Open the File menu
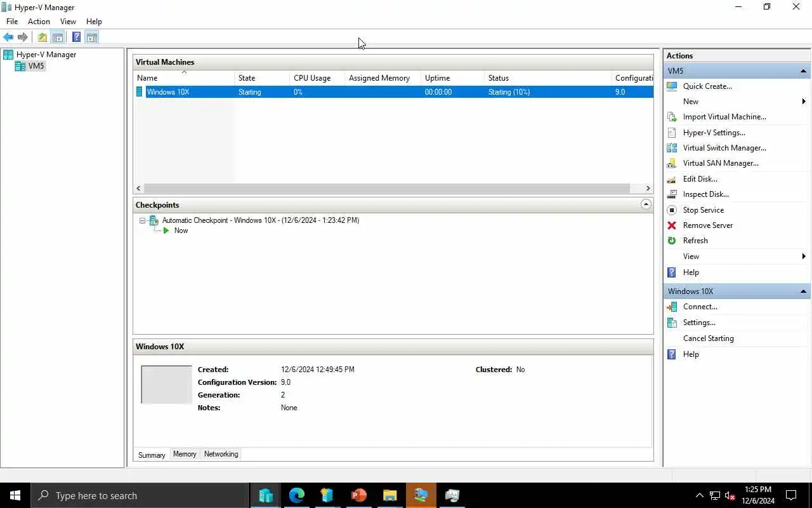Screen dimensions: 812x508 12,22
